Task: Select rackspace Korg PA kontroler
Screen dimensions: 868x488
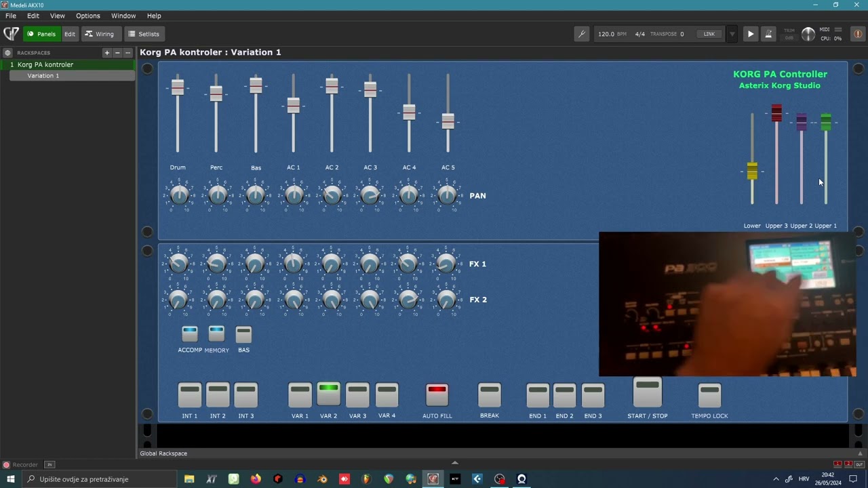Action: click(x=68, y=64)
